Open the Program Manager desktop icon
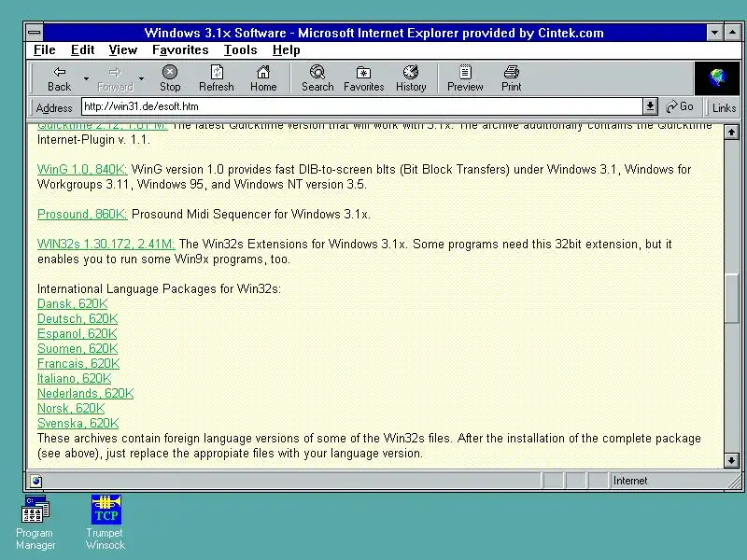The image size is (747, 560). tap(35, 523)
